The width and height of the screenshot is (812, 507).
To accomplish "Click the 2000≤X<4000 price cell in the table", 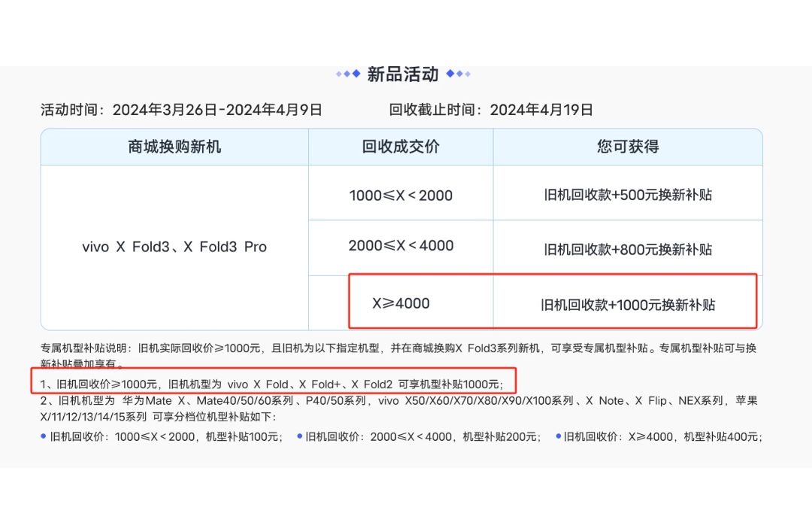I will tap(401, 246).
